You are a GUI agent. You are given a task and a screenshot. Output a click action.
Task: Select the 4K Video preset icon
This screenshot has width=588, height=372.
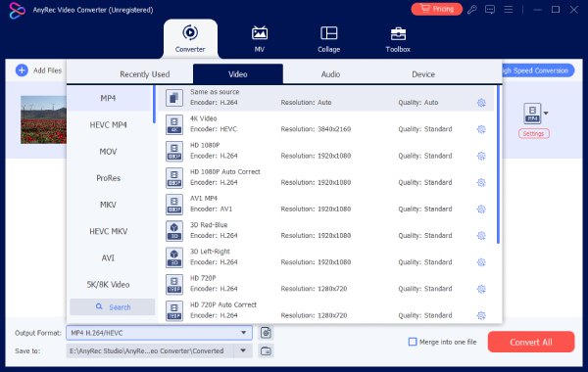[174, 124]
